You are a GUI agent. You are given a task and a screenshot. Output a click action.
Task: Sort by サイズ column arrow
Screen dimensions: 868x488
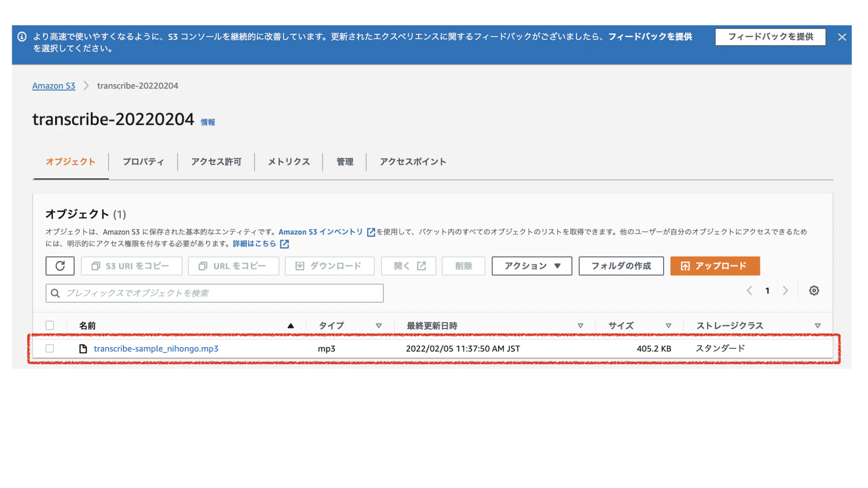[x=668, y=325]
